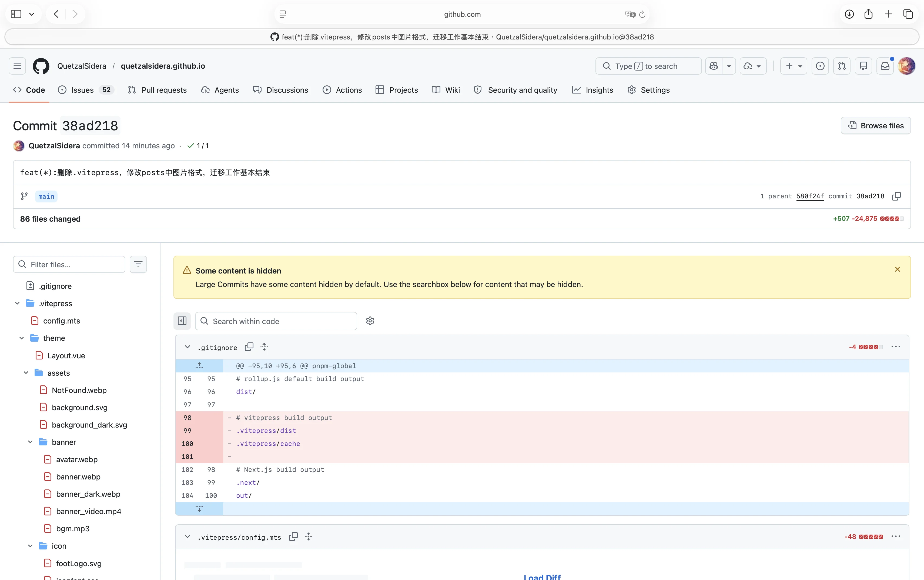
Task: Open the GitHub homepage logo
Action: pos(41,66)
